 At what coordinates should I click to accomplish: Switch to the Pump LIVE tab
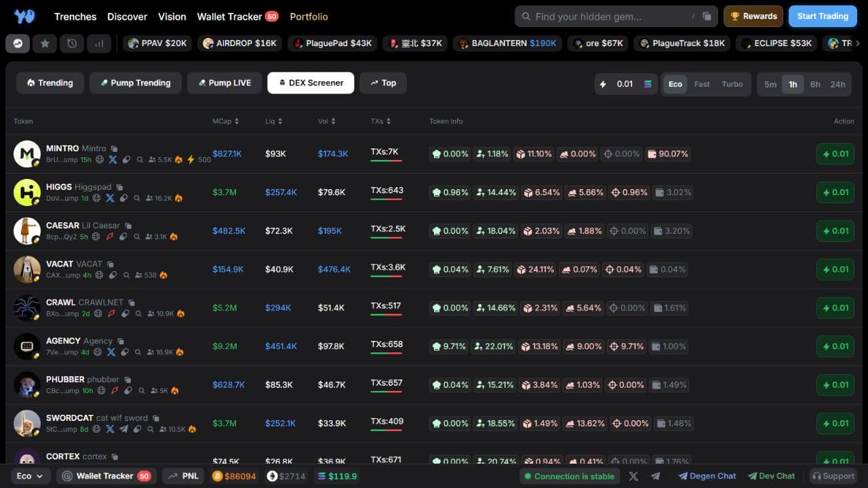tap(225, 83)
